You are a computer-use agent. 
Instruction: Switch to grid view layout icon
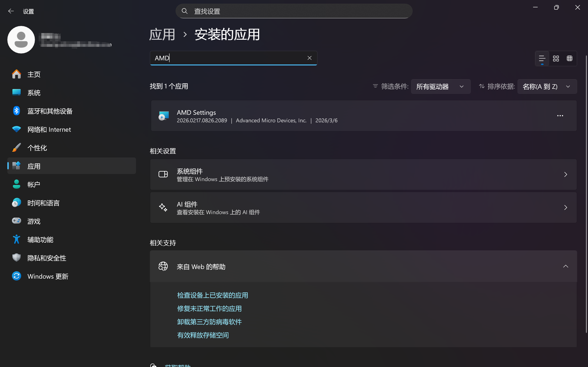pos(556,59)
